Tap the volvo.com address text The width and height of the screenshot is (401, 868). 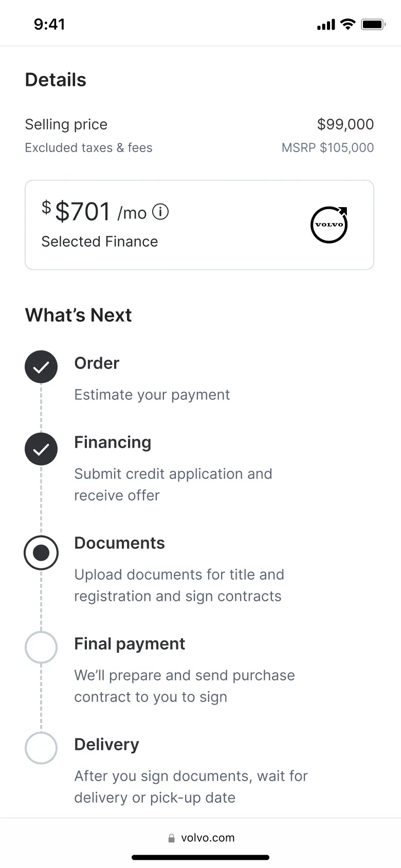tap(208, 838)
